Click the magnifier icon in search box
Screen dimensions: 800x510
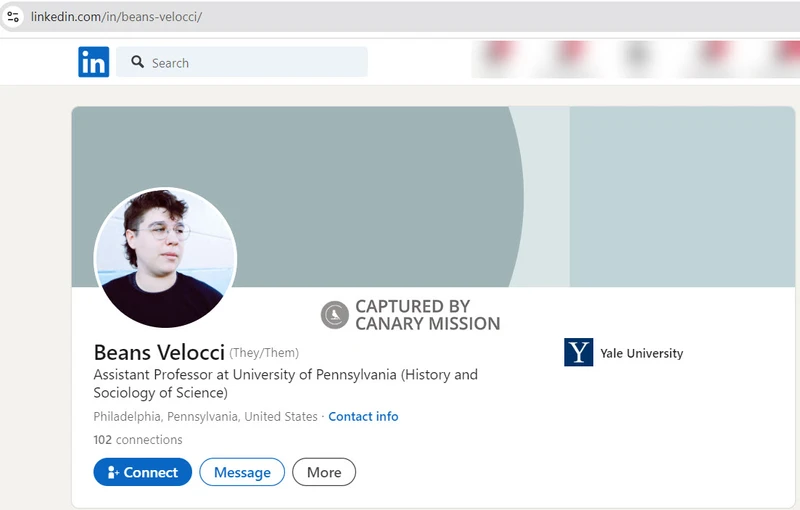coord(137,62)
